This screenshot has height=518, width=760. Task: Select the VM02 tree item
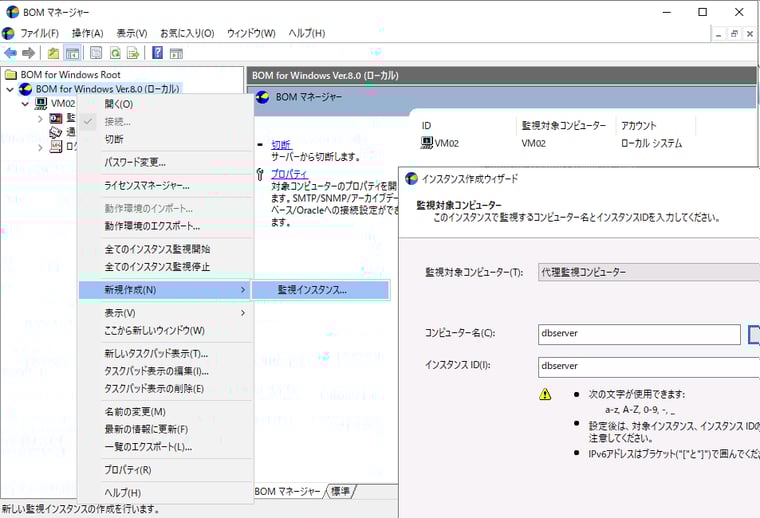tap(63, 103)
